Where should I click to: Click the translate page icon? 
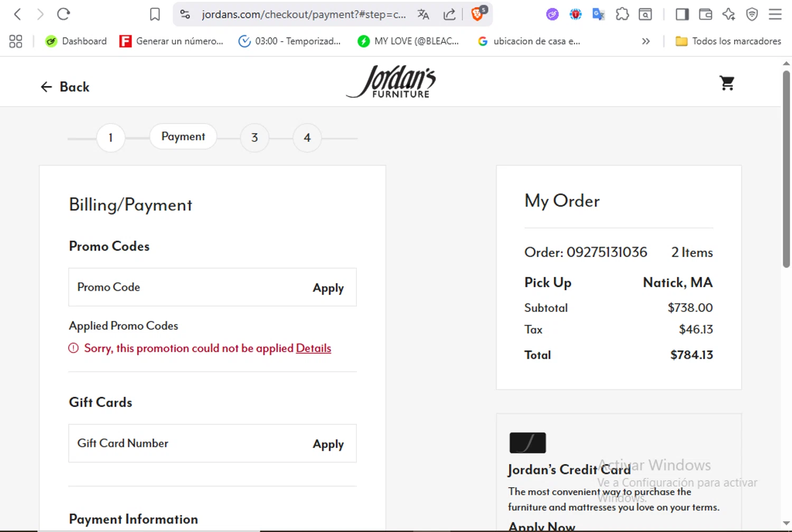point(423,14)
